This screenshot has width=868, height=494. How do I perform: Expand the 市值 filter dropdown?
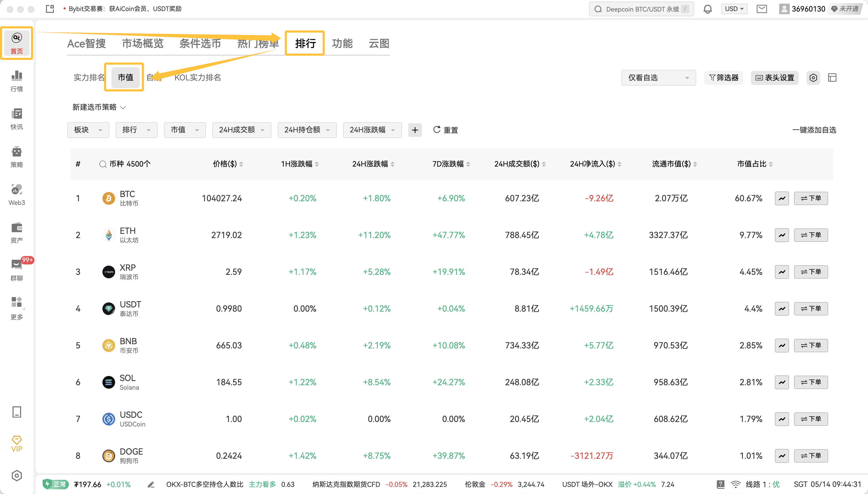[x=185, y=130]
